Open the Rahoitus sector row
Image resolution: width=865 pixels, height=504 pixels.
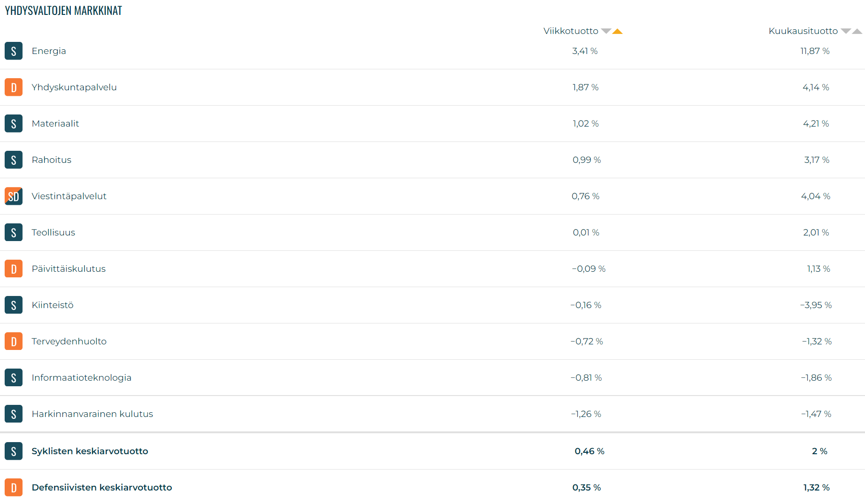432,160
